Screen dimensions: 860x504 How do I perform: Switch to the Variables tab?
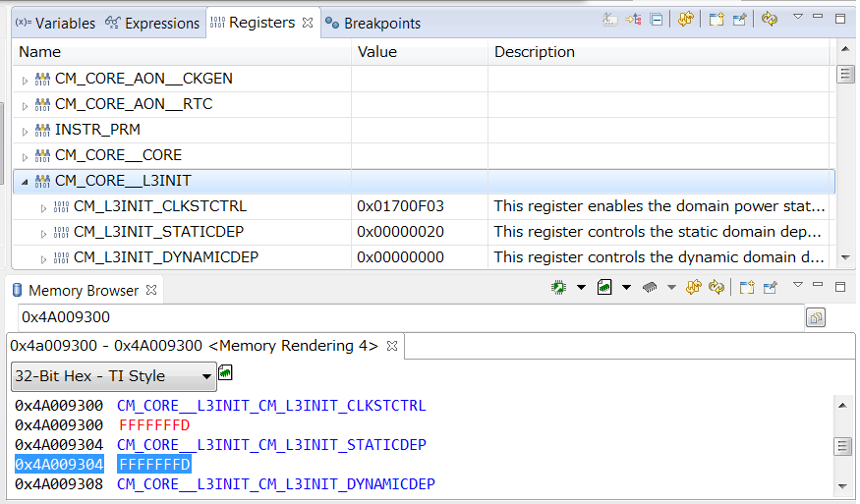click(x=55, y=23)
